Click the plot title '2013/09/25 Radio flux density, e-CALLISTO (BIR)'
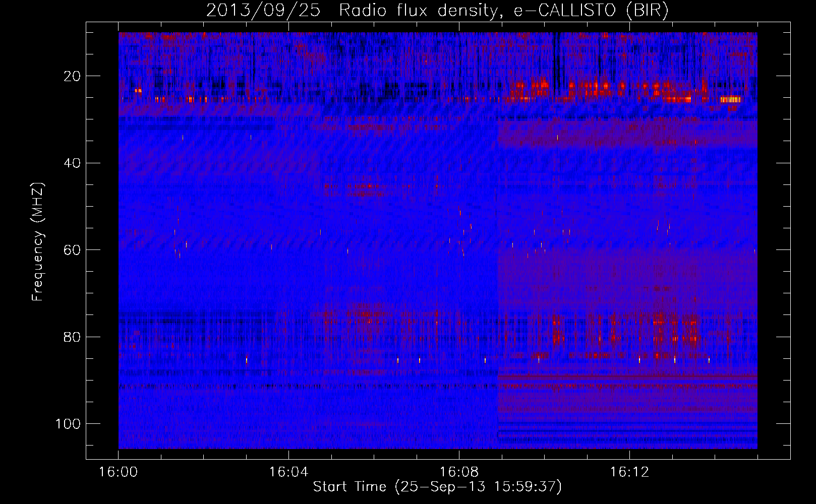This screenshot has height=504, width=816. tap(437, 11)
